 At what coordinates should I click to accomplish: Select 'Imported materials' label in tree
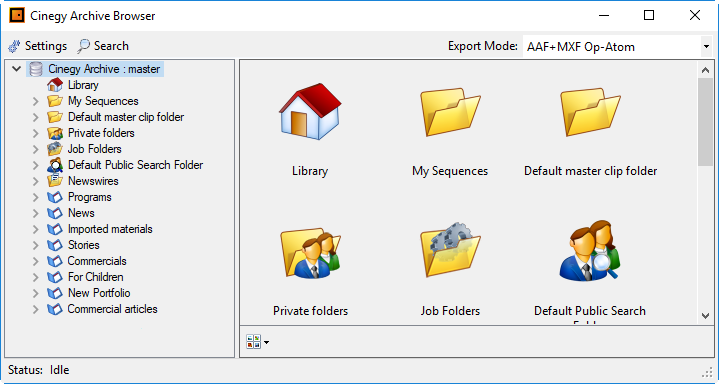(x=110, y=229)
